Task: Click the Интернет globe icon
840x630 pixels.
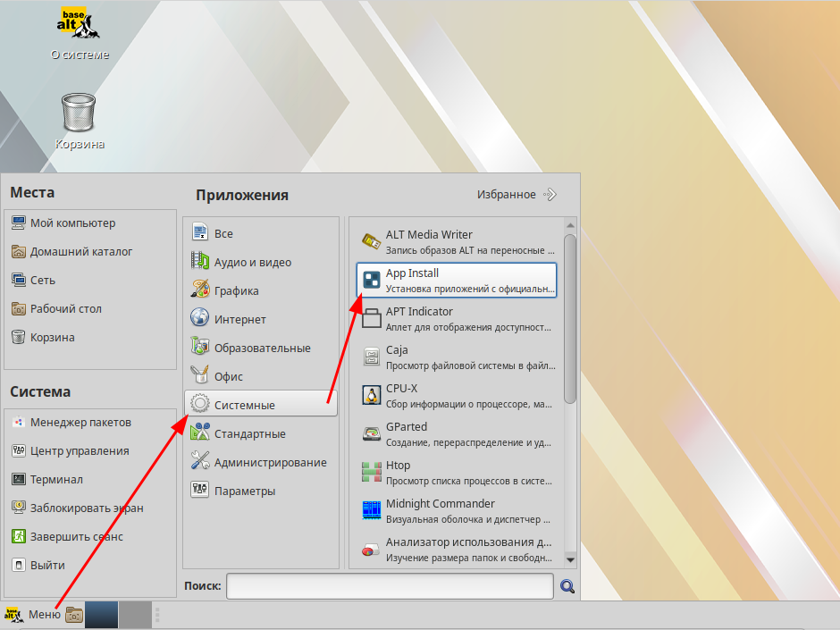Action: (x=200, y=317)
